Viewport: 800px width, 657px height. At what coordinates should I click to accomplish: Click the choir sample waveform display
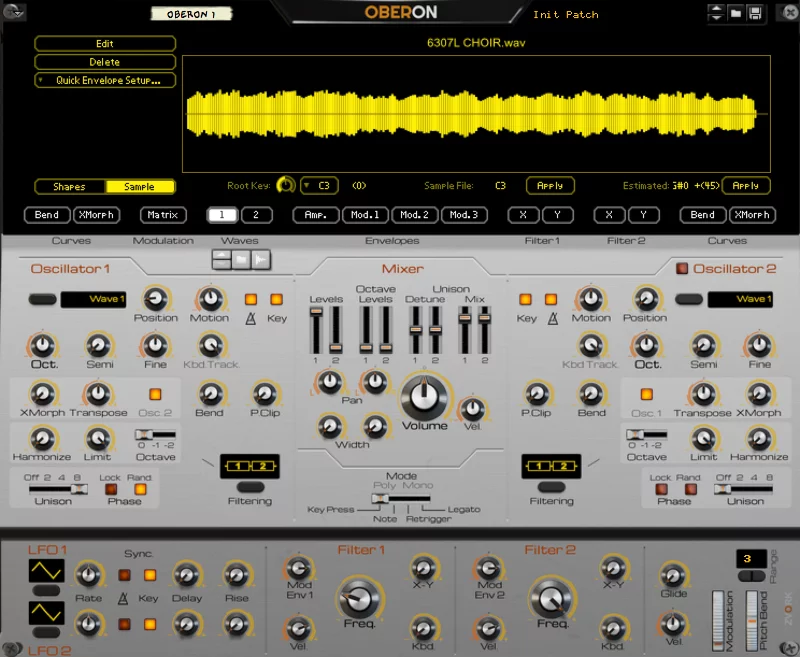(x=476, y=114)
